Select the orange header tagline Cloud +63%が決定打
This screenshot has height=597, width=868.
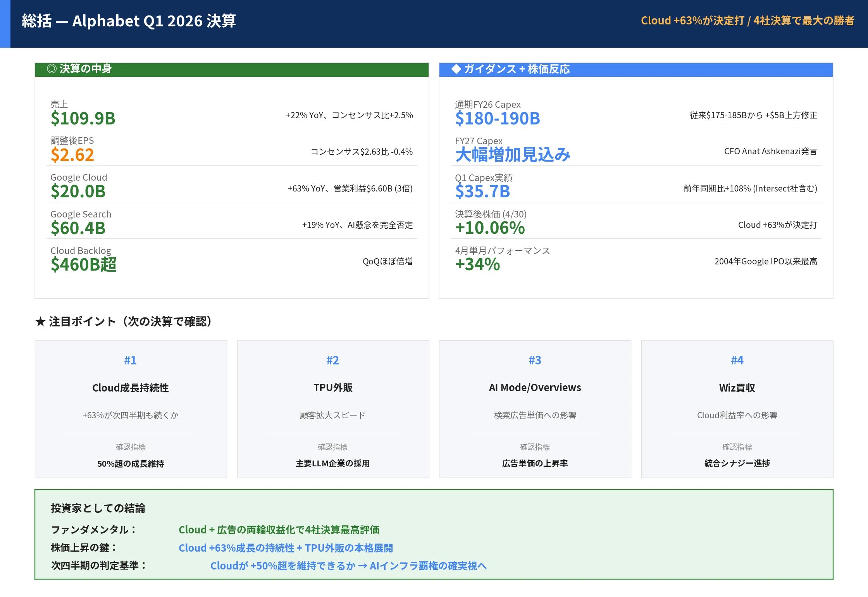pos(692,21)
